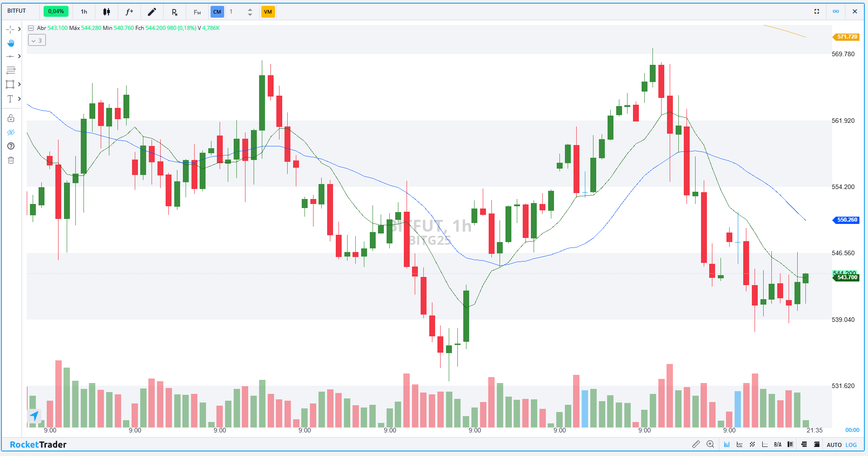Expand the collapsed indicators list showing 3
Screen dimensions: 868x456
click(x=37, y=40)
